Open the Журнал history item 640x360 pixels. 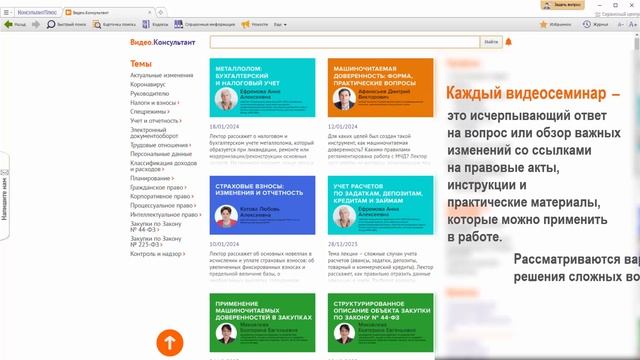pos(595,24)
